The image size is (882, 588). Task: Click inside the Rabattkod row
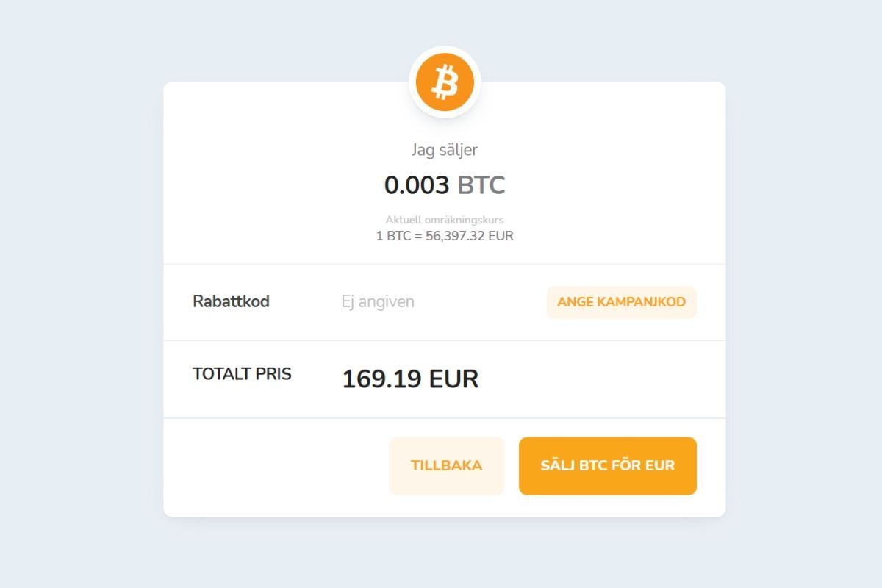(444, 301)
